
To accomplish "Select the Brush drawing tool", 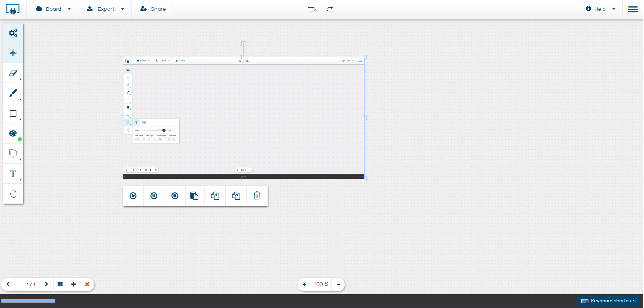I will click(x=13, y=93).
